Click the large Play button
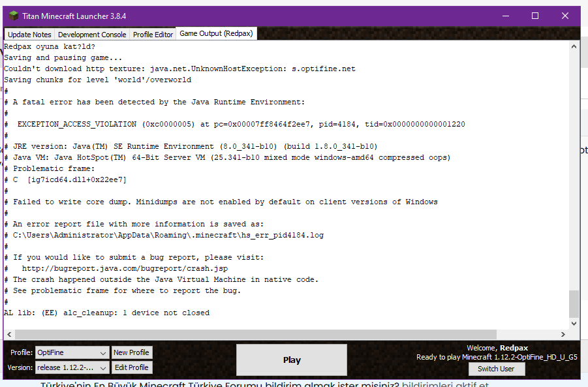The image size is (588, 387). click(292, 360)
